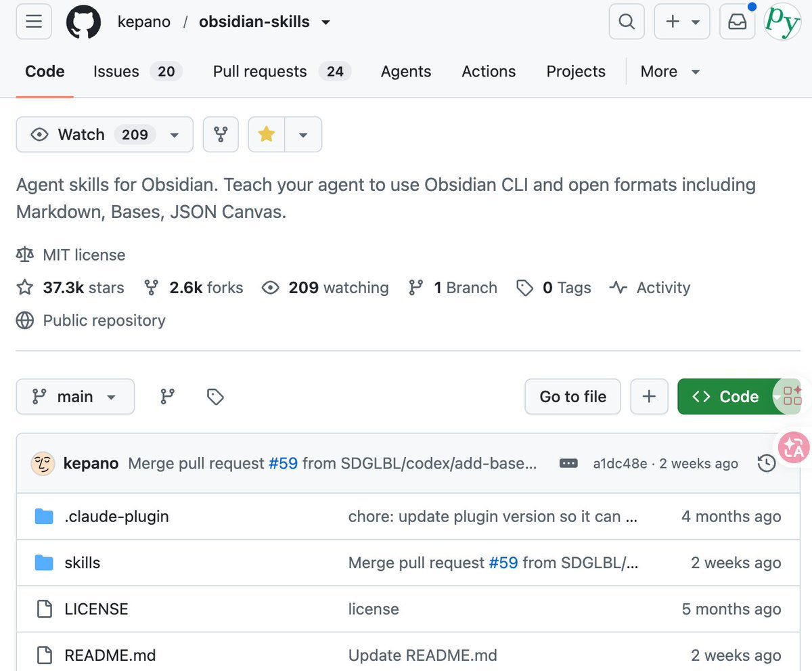This screenshot has height=671, width=812.
Task: Open the 'Update README.md' commit message
Action: pos(422,655)
